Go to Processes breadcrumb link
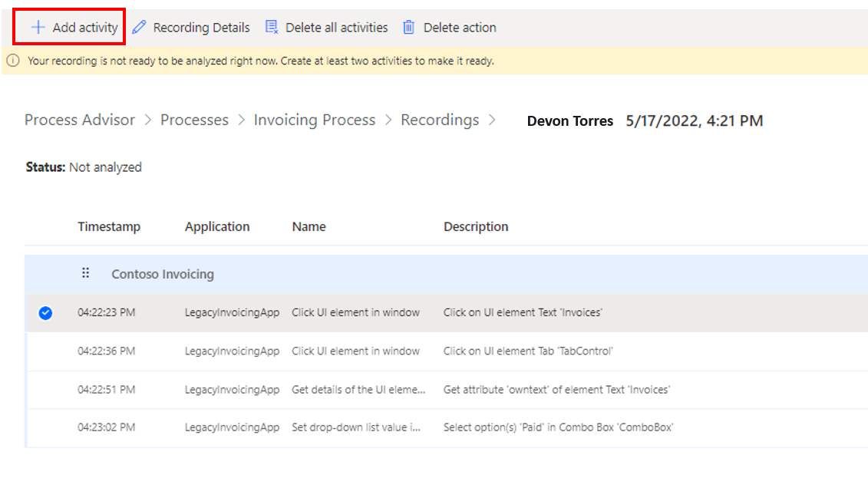The image size is (868, 498). pos(194,120)
